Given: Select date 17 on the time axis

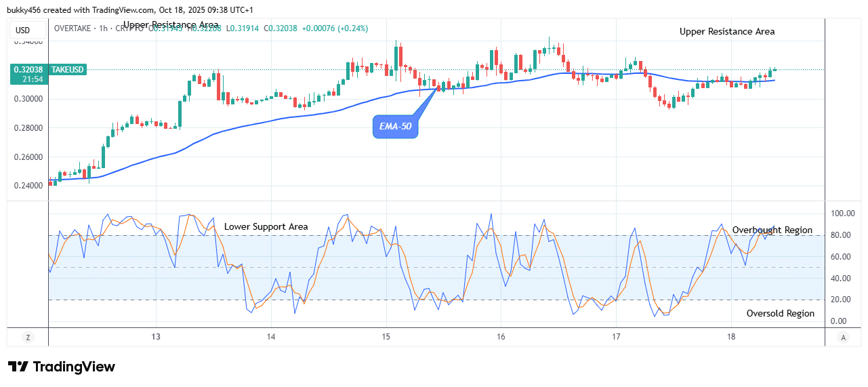Looking at the screenshot, I should (x=616, y=337).
